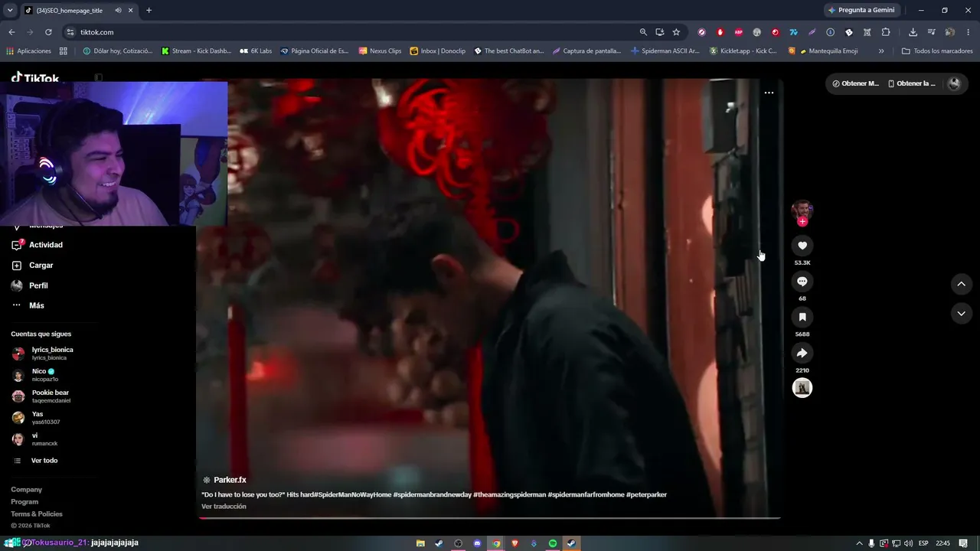Open the zoom magnifier in address bar
980x551 pixels.
(x=643, y=32)
